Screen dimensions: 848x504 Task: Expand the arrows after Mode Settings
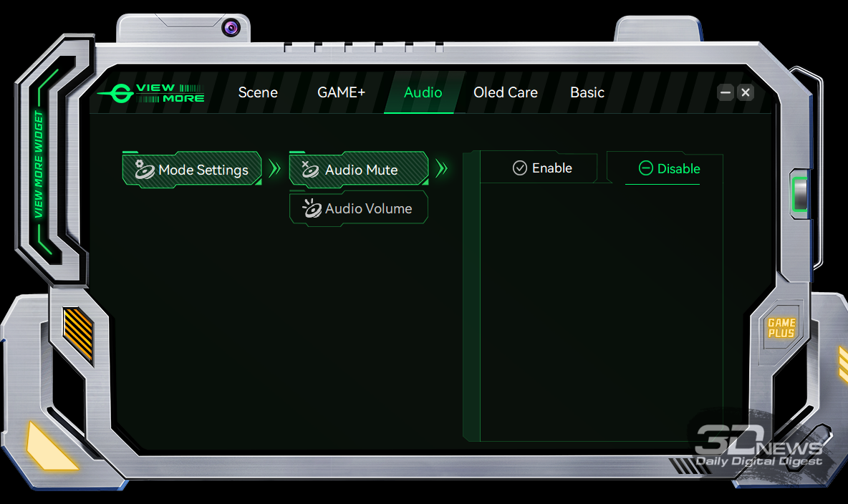274,170
